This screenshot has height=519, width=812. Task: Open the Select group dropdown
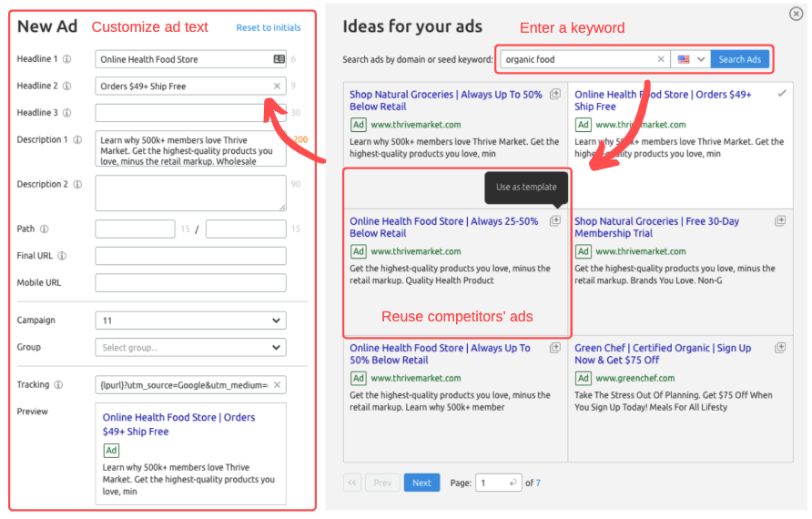click(x=190, y=348)
